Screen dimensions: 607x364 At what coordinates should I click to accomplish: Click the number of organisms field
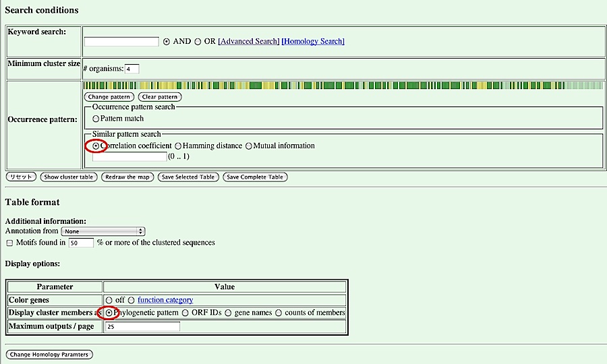point(132,69)
